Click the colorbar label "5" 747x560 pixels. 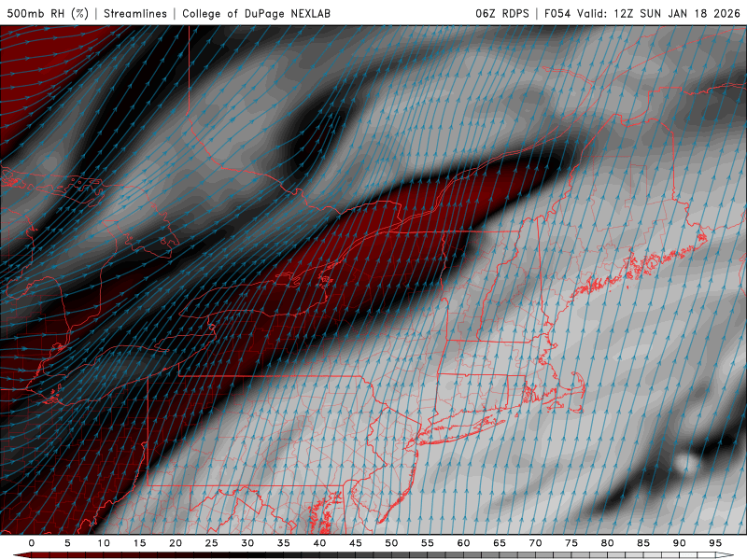click(67, 543)
